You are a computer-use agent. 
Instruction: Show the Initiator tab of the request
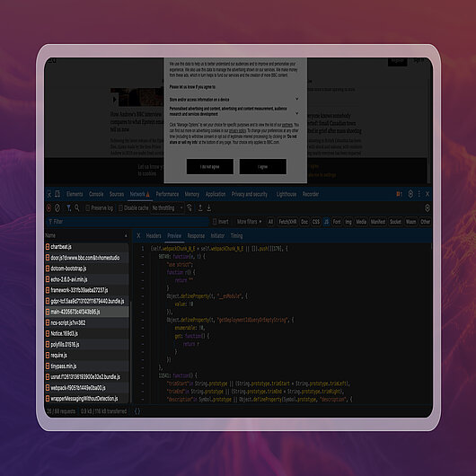(x=217, y=235)
